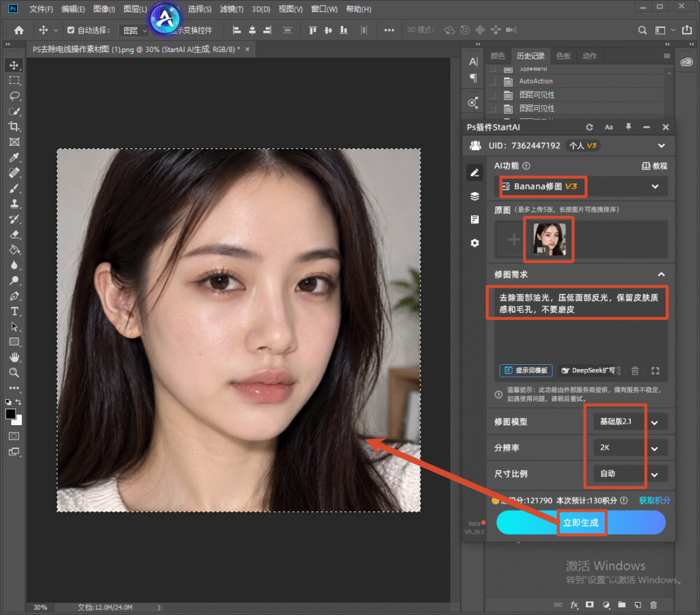Image resolution: width=700 pixels, height=615 pixels.
Task: Select the Dodge tool
Action: click(14, 280)
